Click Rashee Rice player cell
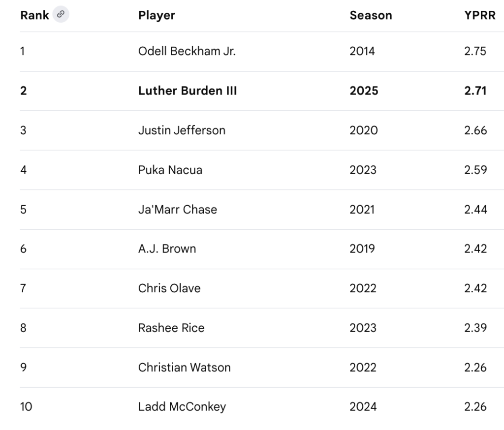This screenshot has width=504, height=430. (x=171, y=328)
